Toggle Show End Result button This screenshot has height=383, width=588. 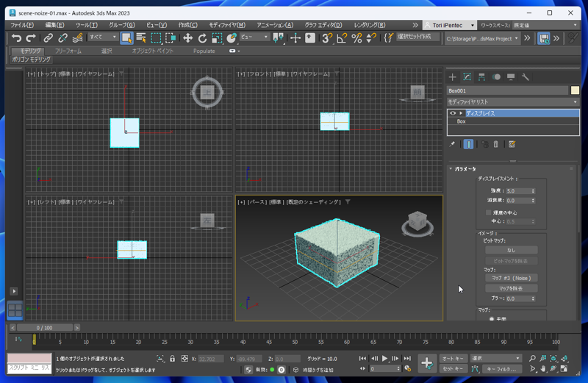pos(468,144)
